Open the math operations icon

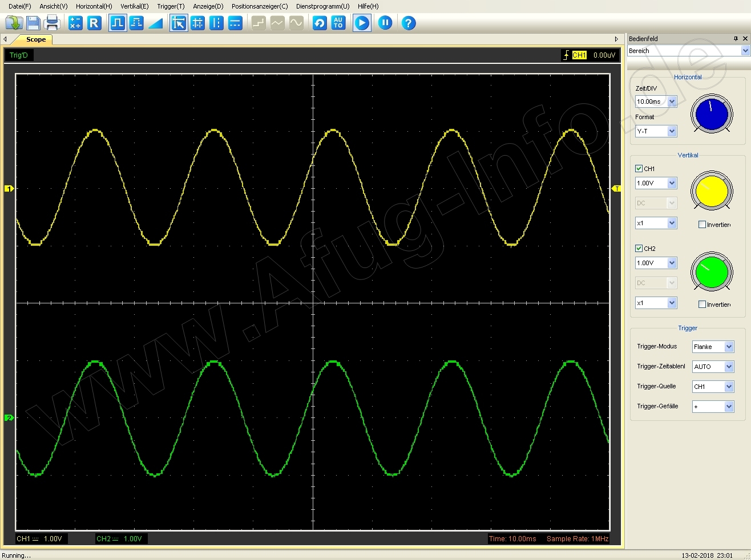click(x=75, y=23)
